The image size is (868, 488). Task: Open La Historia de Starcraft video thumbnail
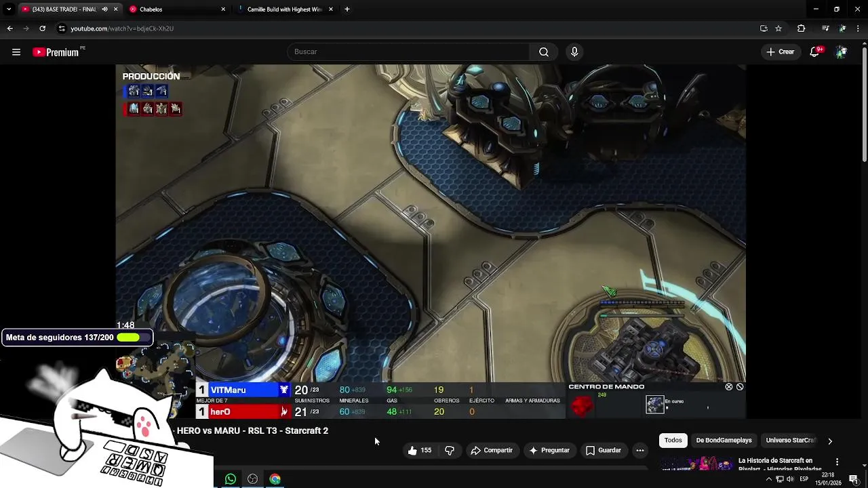[697, 464]
